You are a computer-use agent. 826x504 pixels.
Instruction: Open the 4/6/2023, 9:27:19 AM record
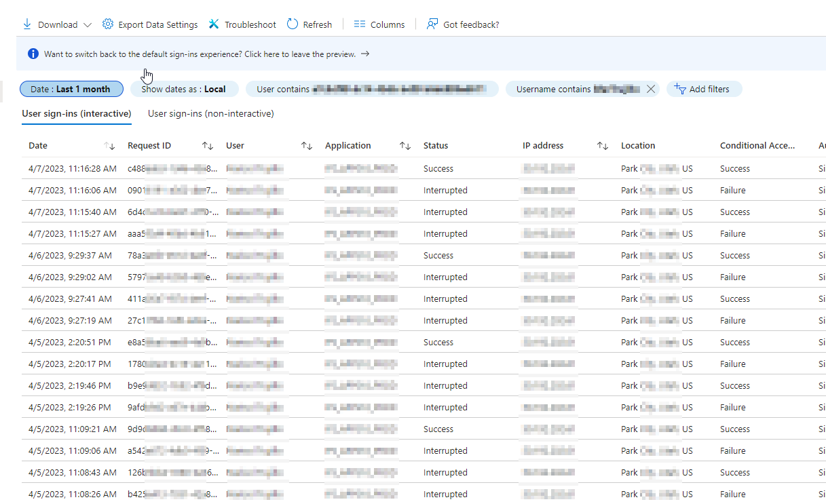[424, 320]
